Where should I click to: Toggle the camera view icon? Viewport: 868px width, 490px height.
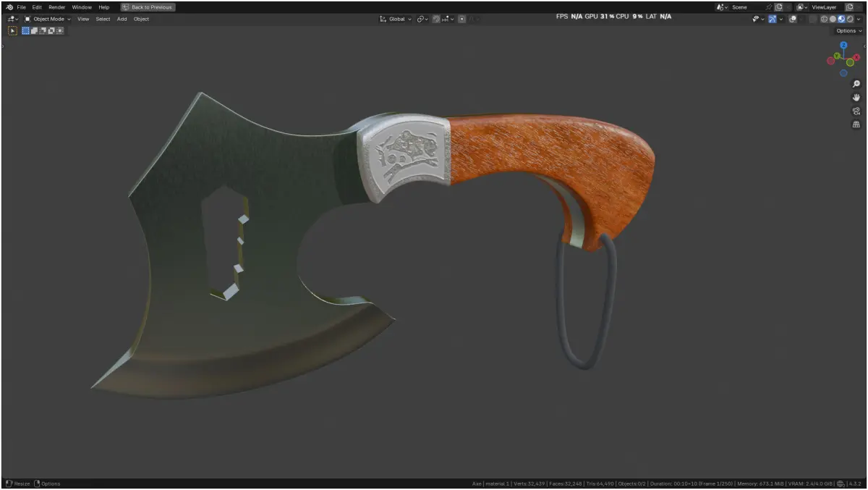click(x=856, y=111)
